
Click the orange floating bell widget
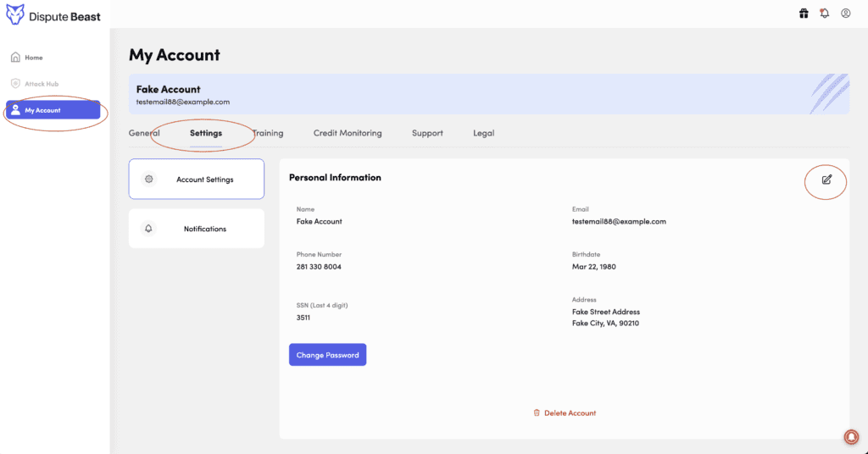pos(851,436)
